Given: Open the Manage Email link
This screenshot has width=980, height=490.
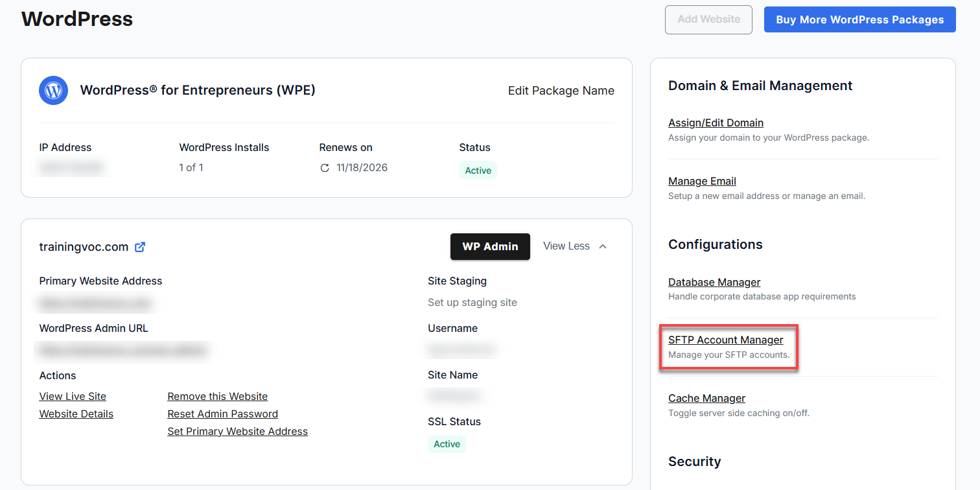Looking at the screenshot, I should (702, 181).
